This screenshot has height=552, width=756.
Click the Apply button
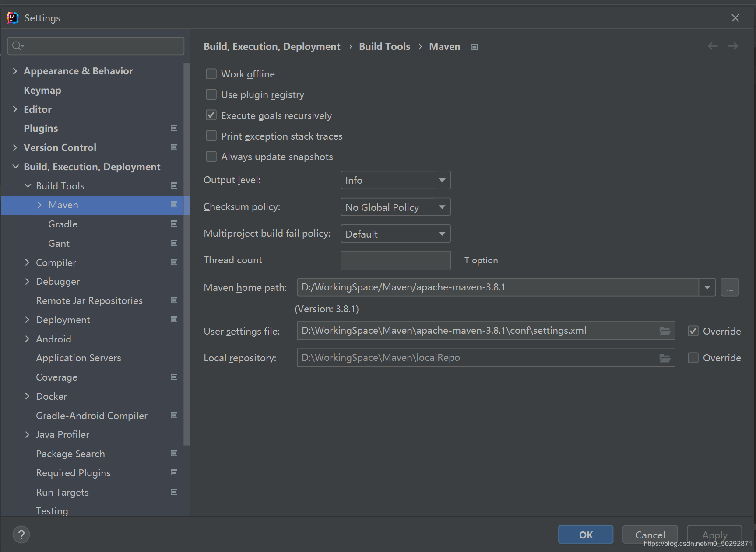point(714,535)
